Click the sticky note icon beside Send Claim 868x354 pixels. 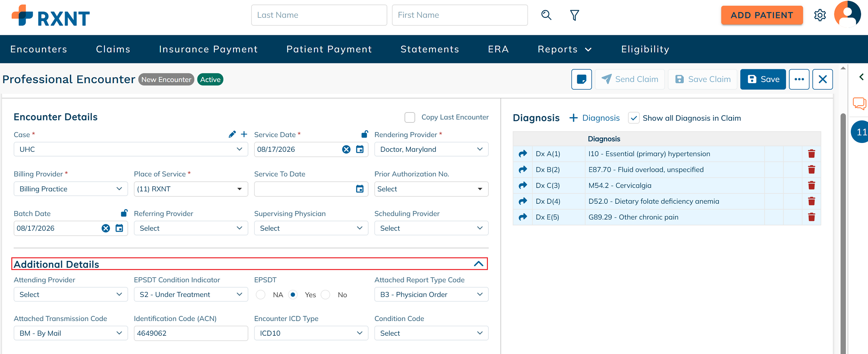tap(581, 79)
